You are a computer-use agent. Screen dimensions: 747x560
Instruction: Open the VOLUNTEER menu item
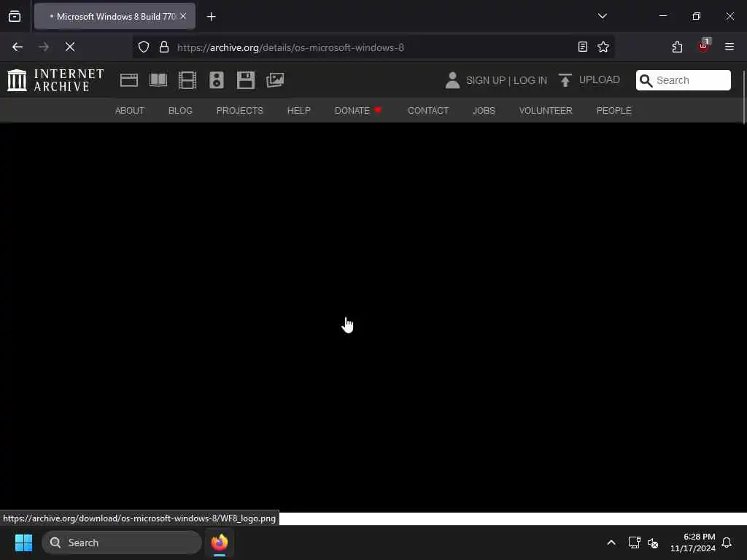(x=546, y=111)
